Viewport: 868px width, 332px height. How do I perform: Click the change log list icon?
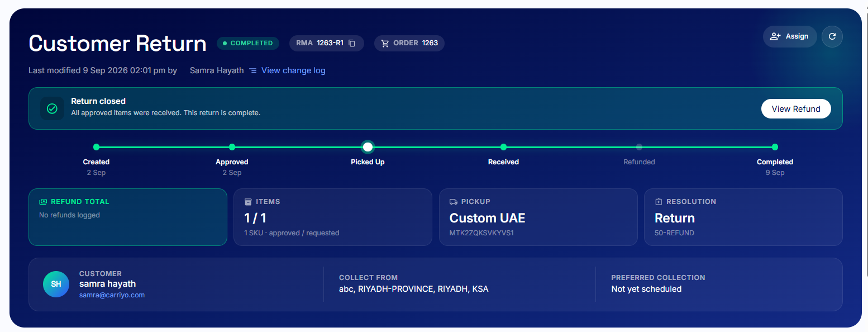pyautogui.click(x=253, y=70)
